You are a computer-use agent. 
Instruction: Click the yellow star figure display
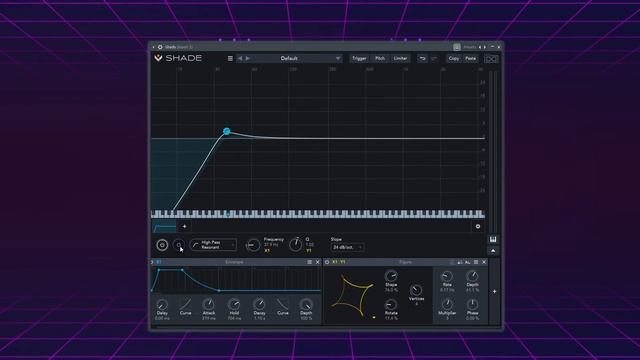tap(352, 296)
